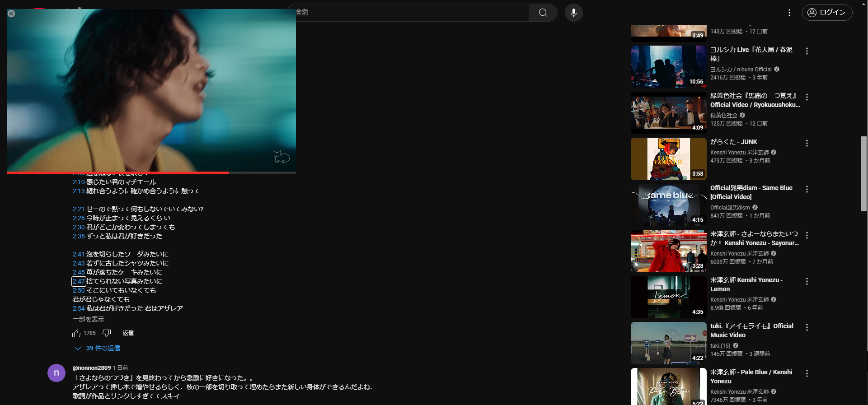Open 緑黄色社会 馬鹿の一つ覚え video thumbnail
This screenshot has height=405, width=868.
coord(668,113)
